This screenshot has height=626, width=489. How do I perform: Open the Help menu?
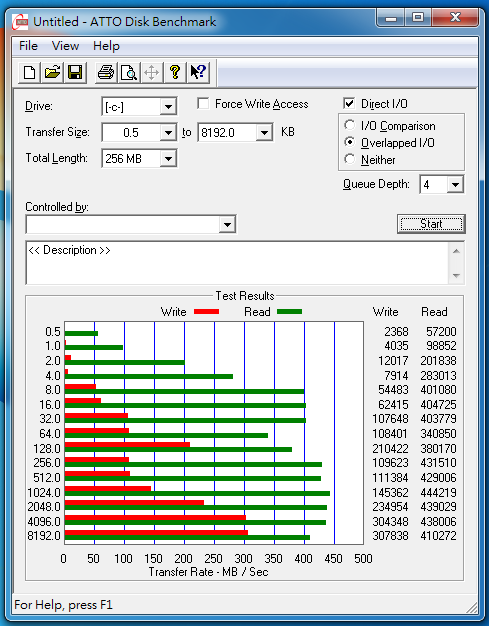coord(106,46)
